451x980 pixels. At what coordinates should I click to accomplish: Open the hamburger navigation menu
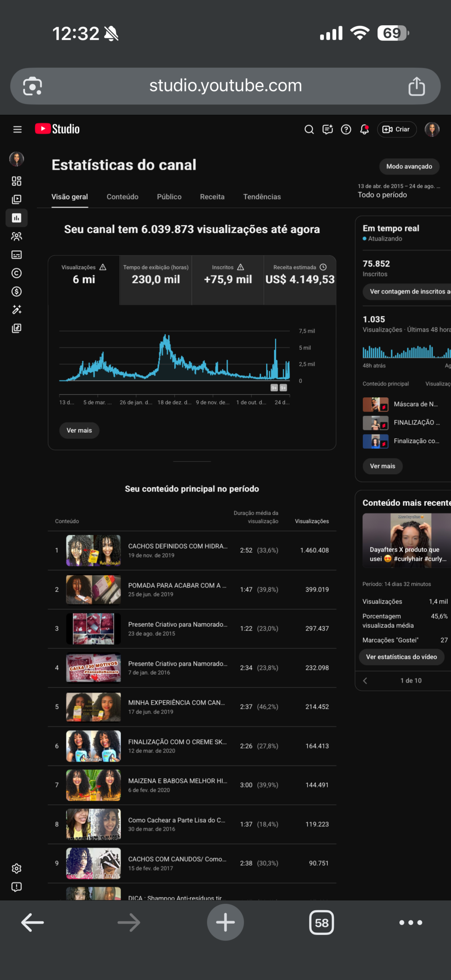click(17, 129)
